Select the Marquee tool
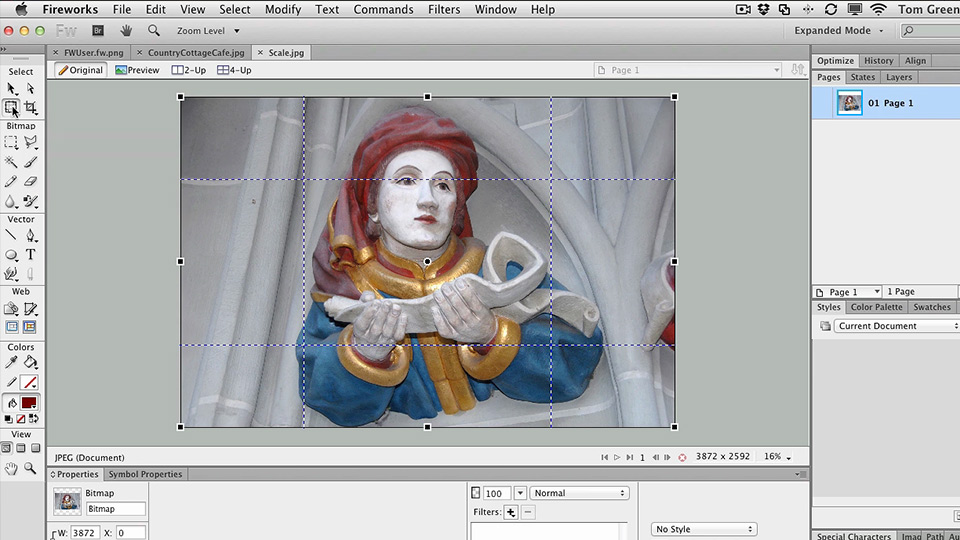 11,143
